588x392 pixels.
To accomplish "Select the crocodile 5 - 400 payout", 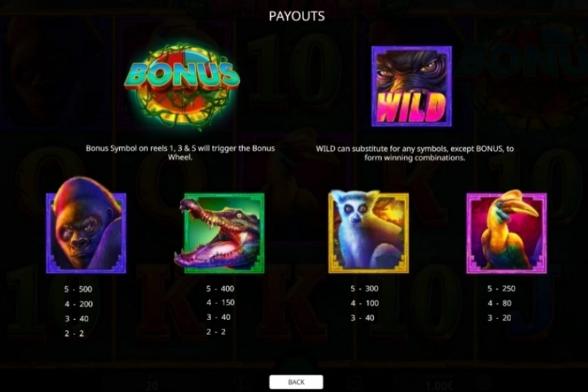I will point(220,288).
